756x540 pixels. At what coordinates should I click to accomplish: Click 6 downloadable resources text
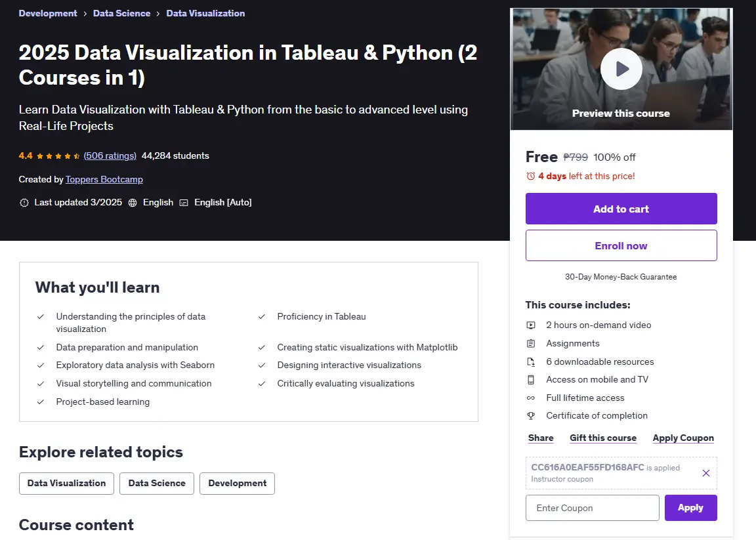(600, 362)
